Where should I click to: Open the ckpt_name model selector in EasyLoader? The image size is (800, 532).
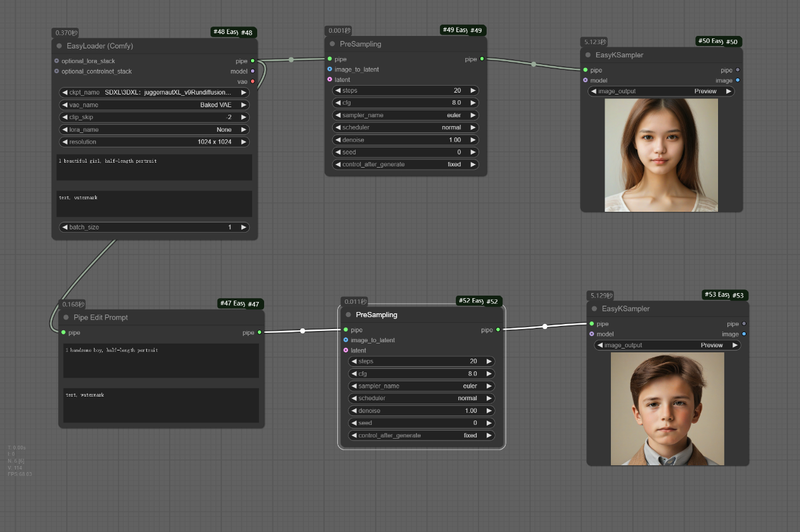154,92
